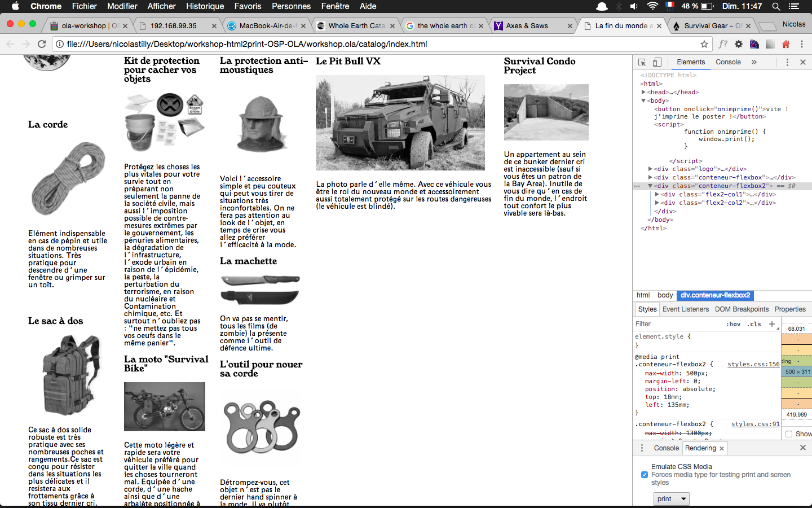Show more DevTools tabs chevron

tap(754, 62)
